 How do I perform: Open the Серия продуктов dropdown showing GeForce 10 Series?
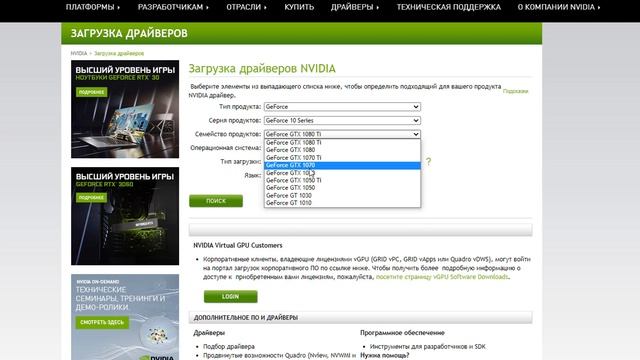342,121
